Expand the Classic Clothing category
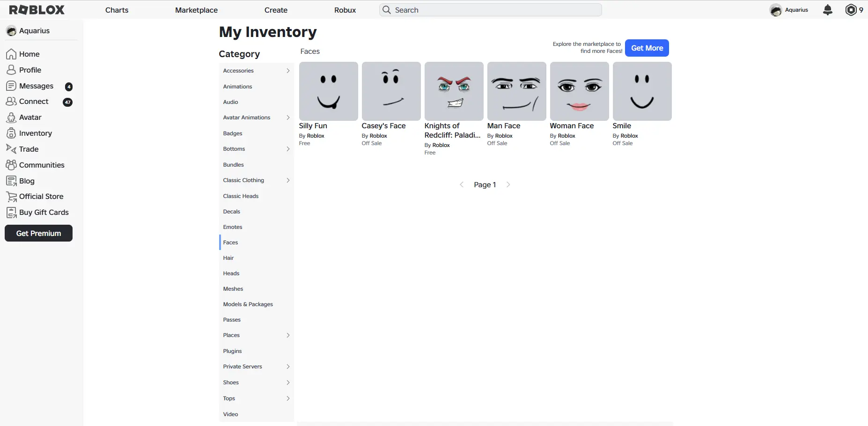 point(288,180)
